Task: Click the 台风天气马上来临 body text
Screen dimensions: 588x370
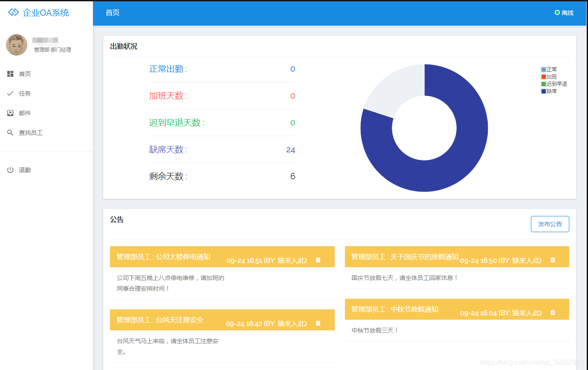Action: (x=168, y=347)
